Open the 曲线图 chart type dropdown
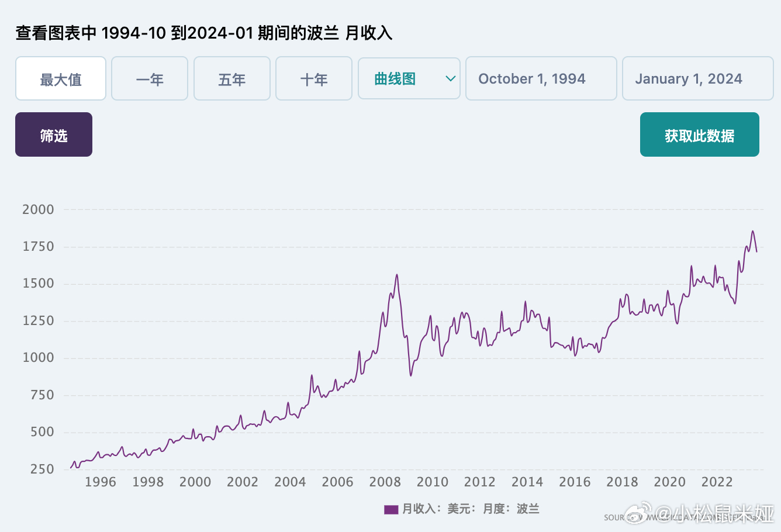 coord(409,79)
